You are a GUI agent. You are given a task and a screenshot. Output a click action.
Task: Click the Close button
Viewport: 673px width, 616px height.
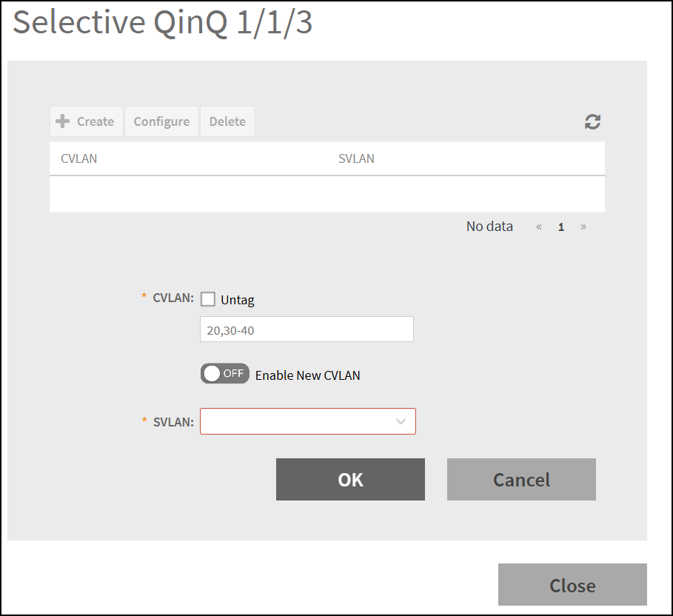(572, 585)
